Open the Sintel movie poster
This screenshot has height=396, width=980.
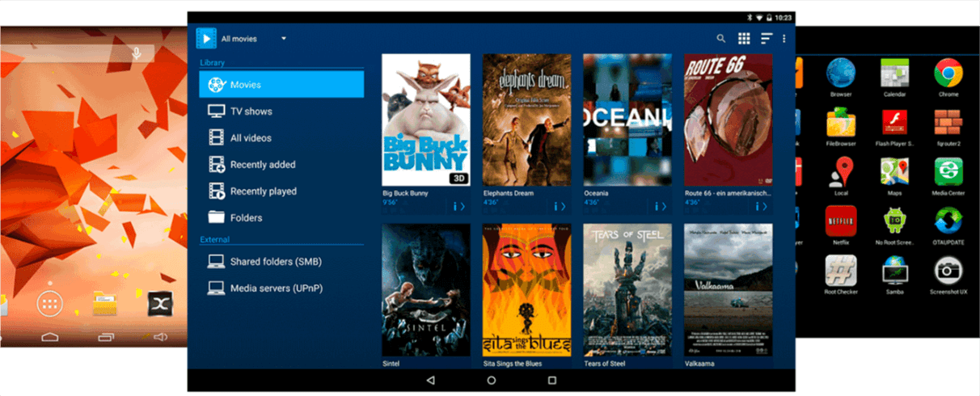pyautogui.click(x=425, y=290)
